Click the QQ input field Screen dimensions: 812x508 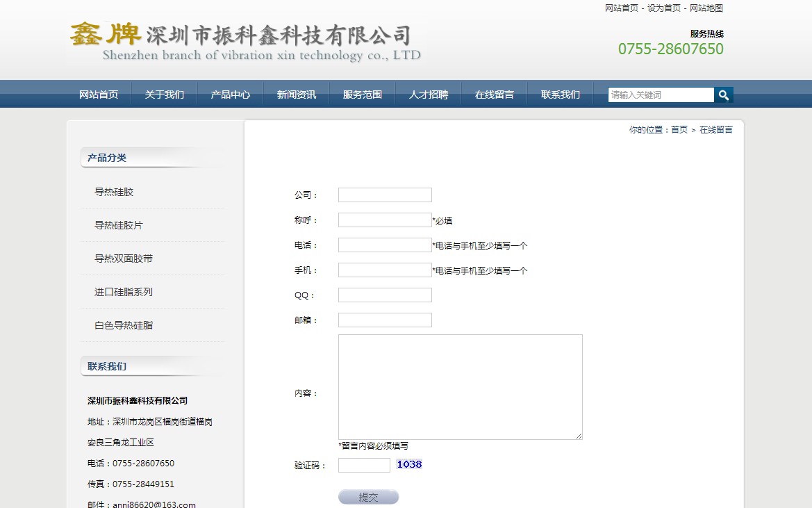[x=385, y=295]
